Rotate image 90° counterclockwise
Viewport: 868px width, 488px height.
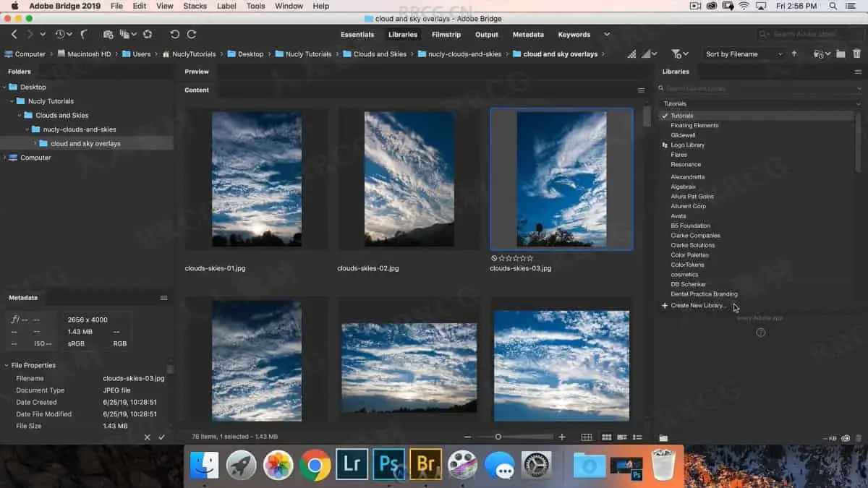tap(174, 34)
